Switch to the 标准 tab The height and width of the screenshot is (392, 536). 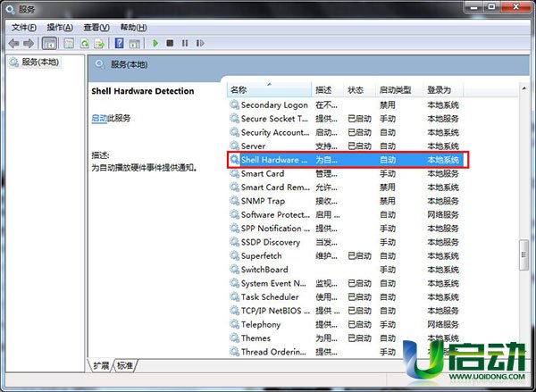pyautogui.click(x=125, y=365)
